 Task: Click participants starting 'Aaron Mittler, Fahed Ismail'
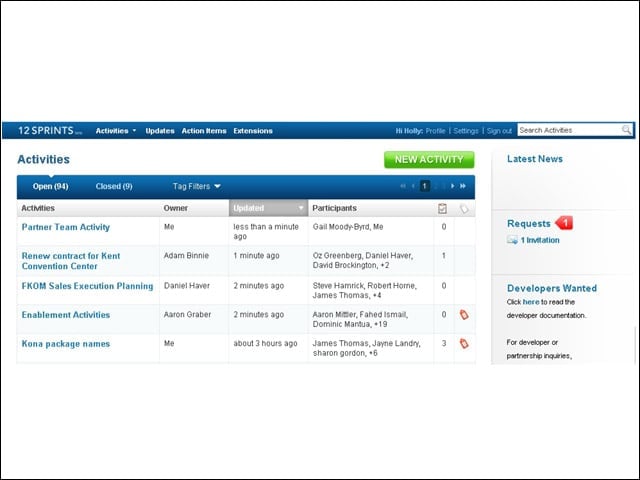click(360, 319)
